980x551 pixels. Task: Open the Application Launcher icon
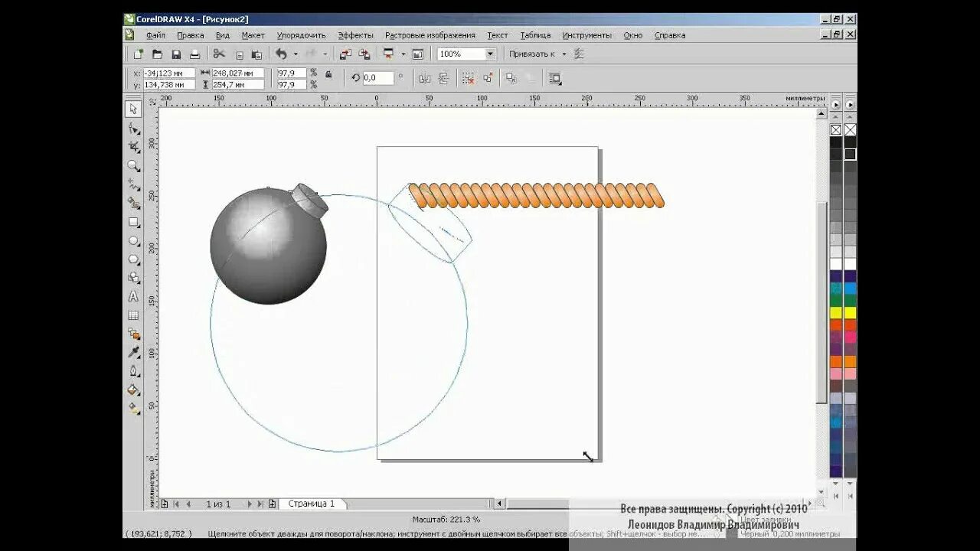389,54
